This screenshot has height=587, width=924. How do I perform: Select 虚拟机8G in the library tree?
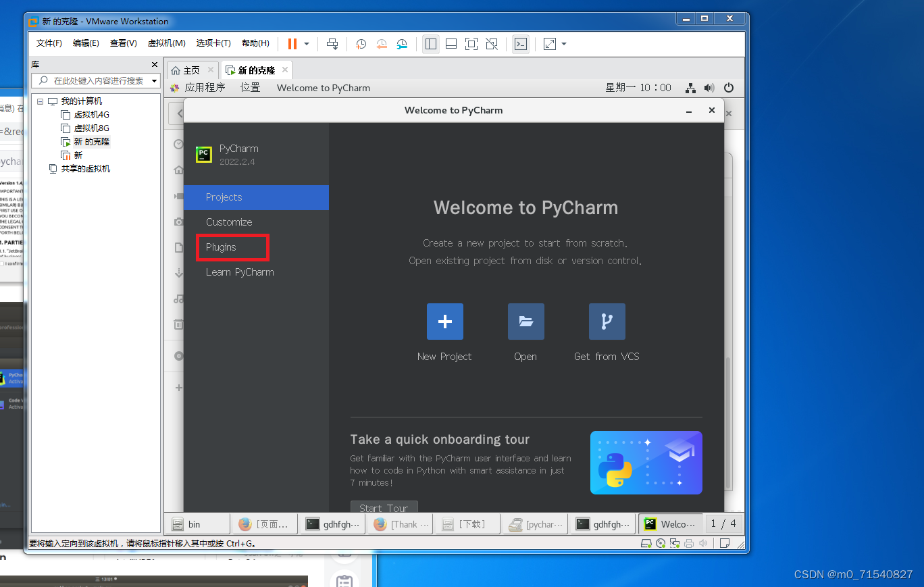91,128
